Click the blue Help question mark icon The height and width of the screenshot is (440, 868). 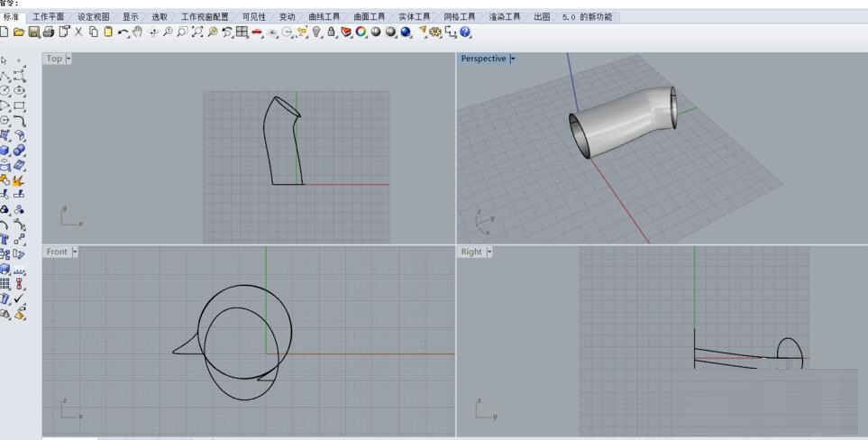coord(465,32)
